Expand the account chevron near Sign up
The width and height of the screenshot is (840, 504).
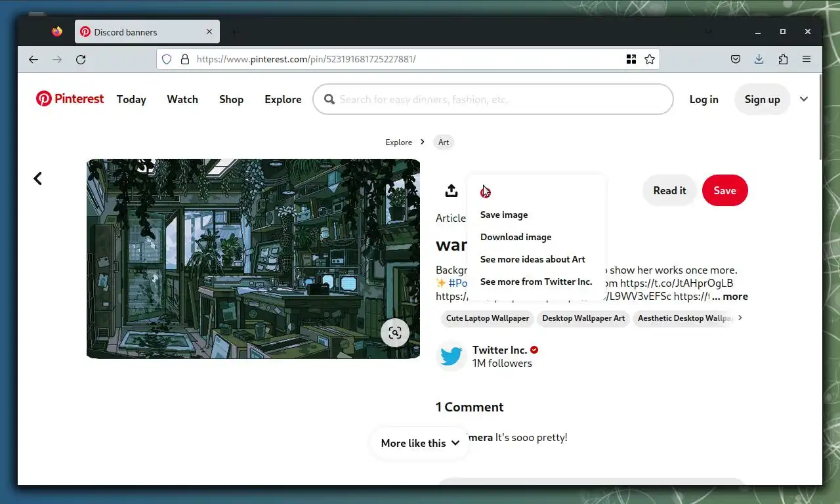point(804,99)
